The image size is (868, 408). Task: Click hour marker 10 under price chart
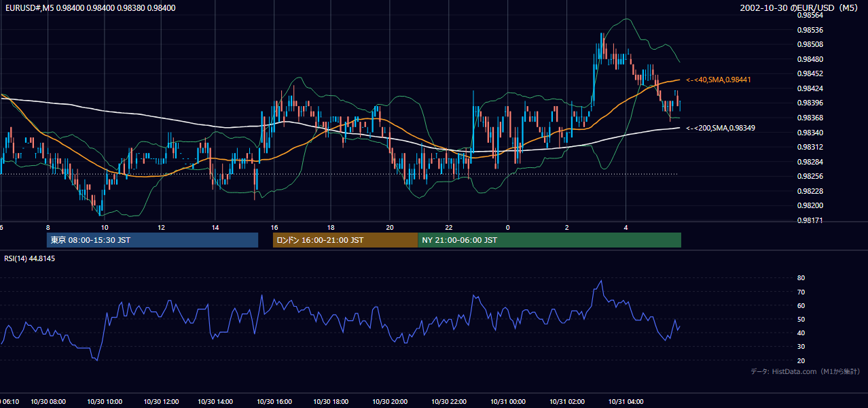pos(104,227)
